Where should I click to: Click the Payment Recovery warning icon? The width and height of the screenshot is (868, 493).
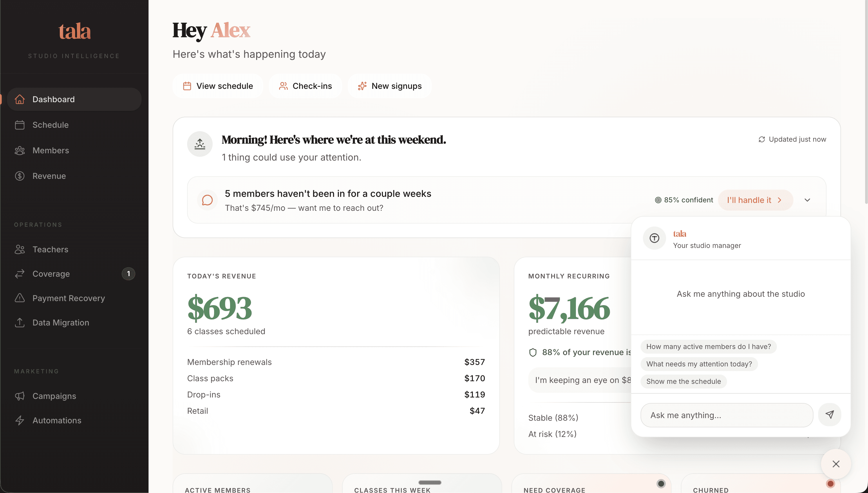pos(20,298)
